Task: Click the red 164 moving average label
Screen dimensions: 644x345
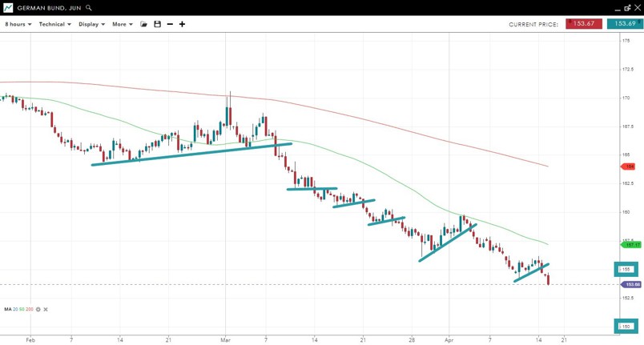Action: point(628,166)
